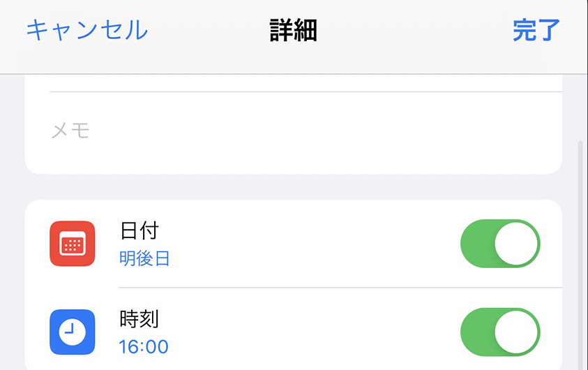Tap the red calendar icon

(x=73, y=244)
